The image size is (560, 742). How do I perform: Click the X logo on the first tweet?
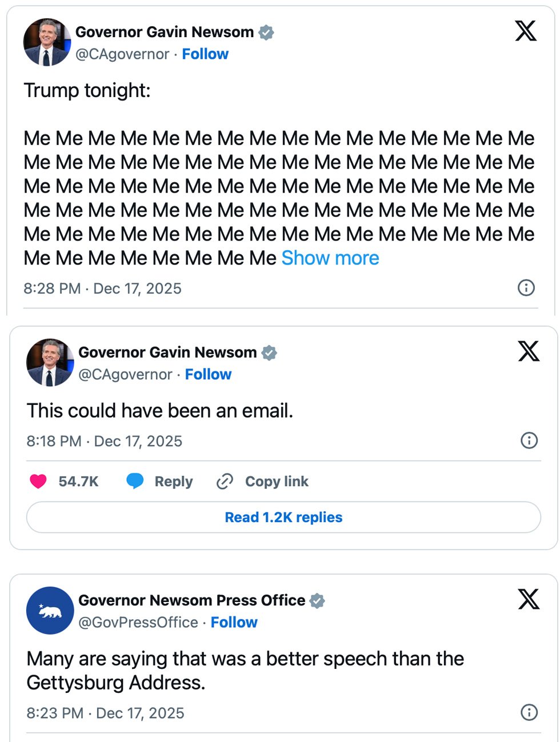tap(526, 31)
